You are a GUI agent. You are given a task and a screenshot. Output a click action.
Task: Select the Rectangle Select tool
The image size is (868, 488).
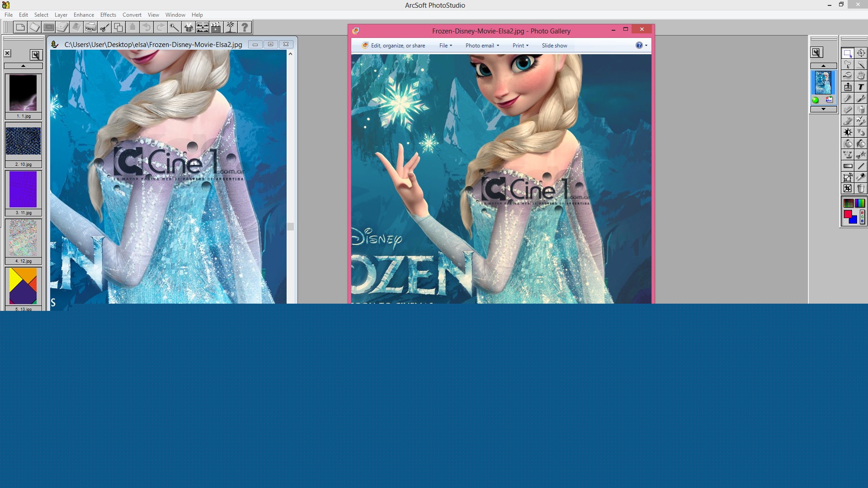coord(848,53)
